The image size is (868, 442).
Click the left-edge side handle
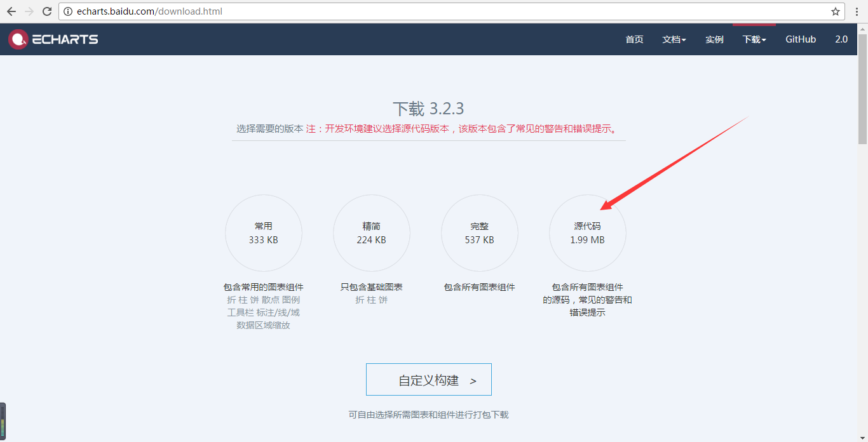pyautogui.click(x=3, y=420)
